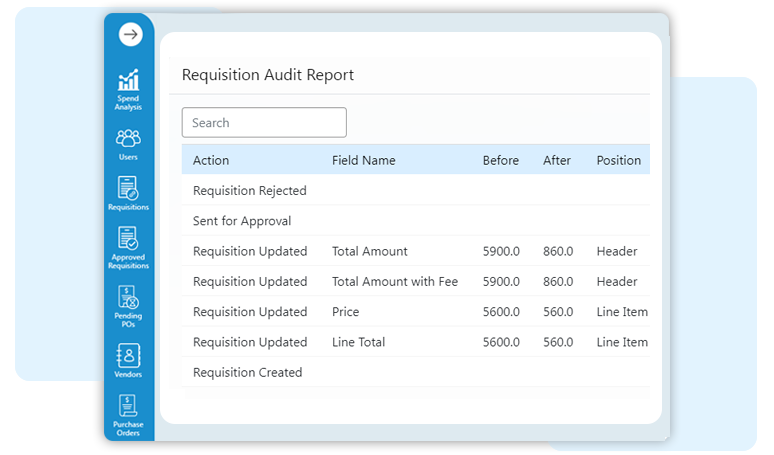Sort by the Field Name column header
The height and width of the screenshot is (455, 774).
tap(363, 160)
